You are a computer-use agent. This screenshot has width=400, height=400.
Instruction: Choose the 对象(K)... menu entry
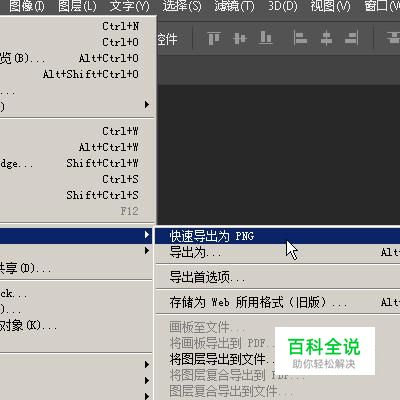[77, 325]
